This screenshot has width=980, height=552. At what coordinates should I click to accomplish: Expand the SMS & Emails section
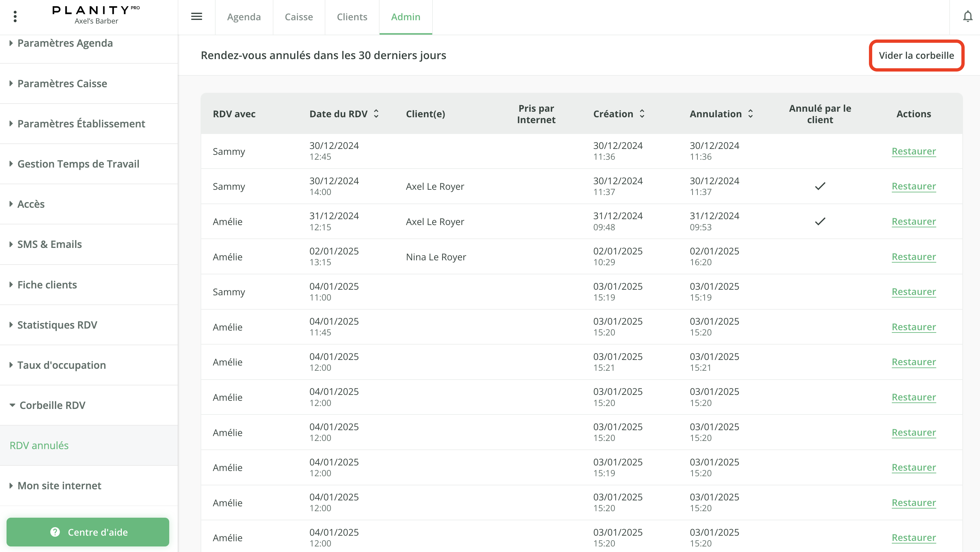[49, 244]
